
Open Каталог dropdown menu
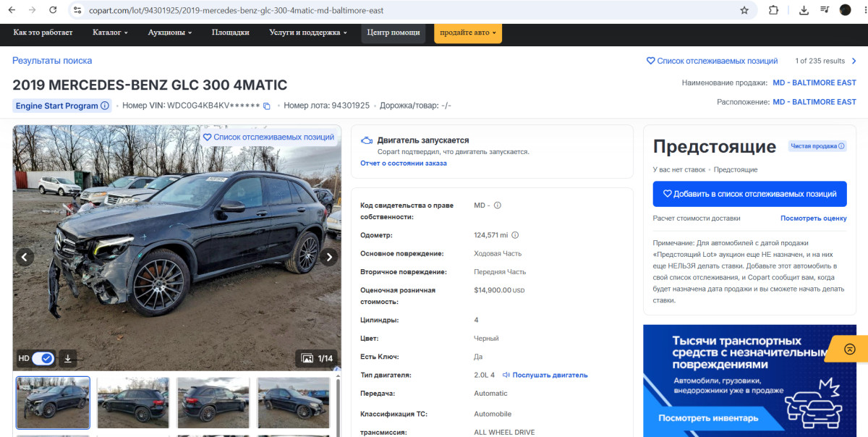click(110, 33)
